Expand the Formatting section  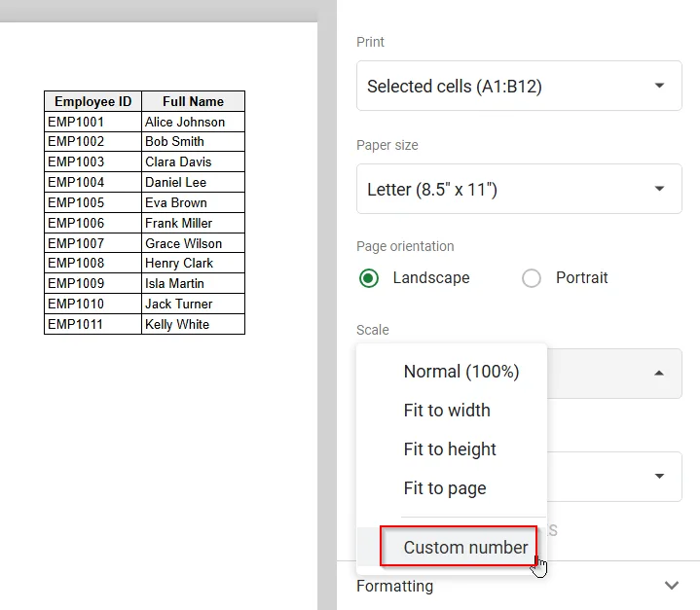(518, 586)
